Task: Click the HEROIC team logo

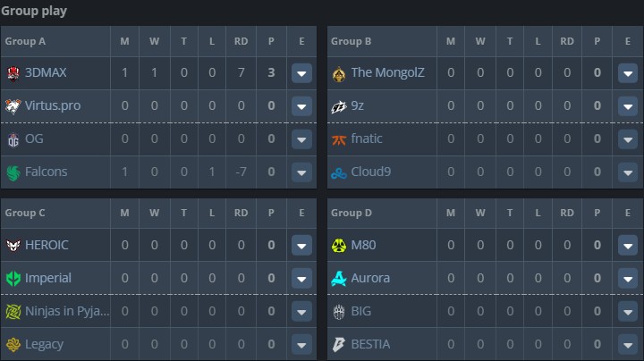Action: pos(13,245)
